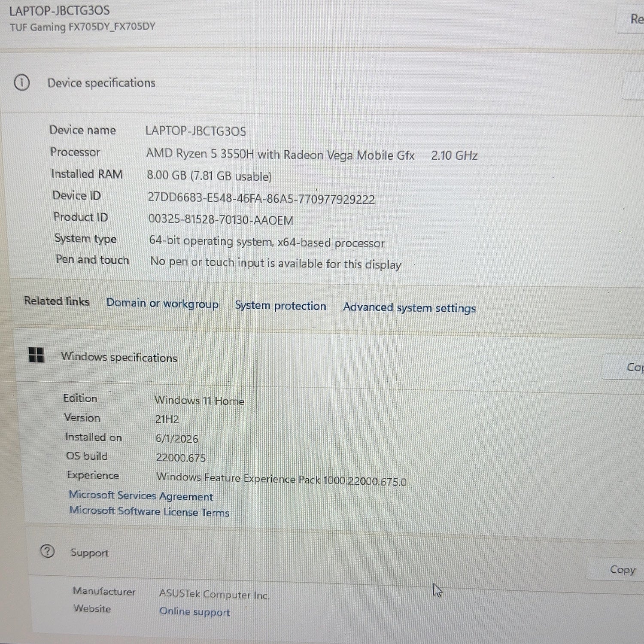Open the Online support website link

194,611
